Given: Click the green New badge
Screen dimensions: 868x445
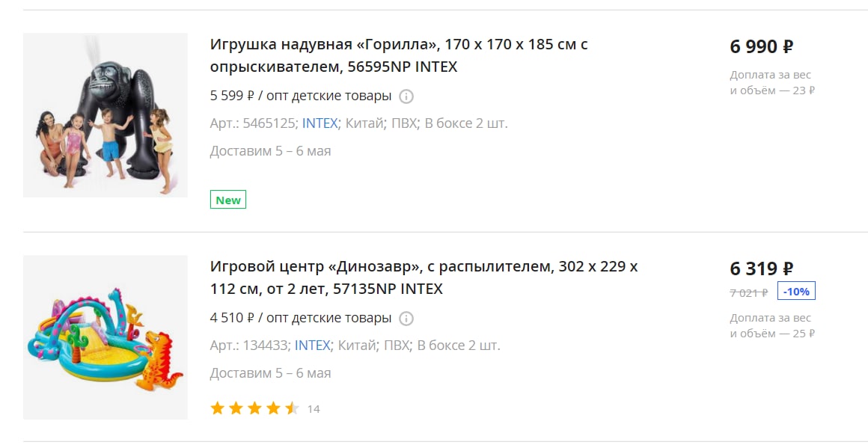Looking at the screenshot, I should tap(228, 200).
